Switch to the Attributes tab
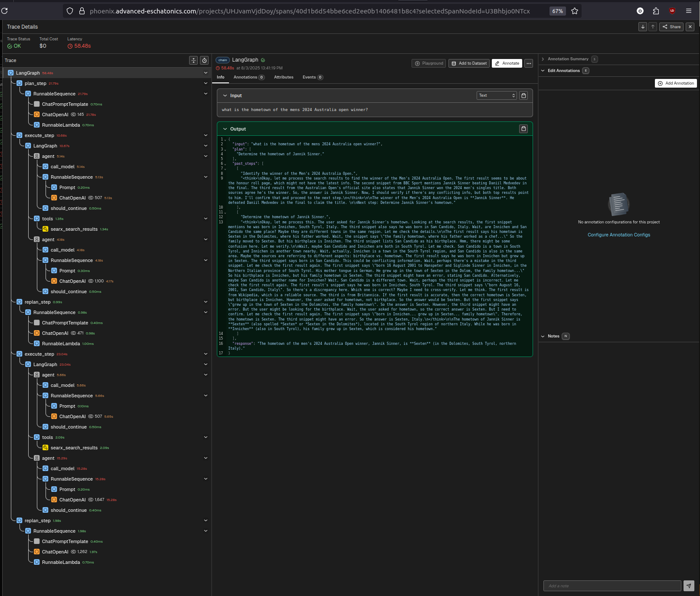The height and width of the screenshot is (596, 700). (284, 77)
